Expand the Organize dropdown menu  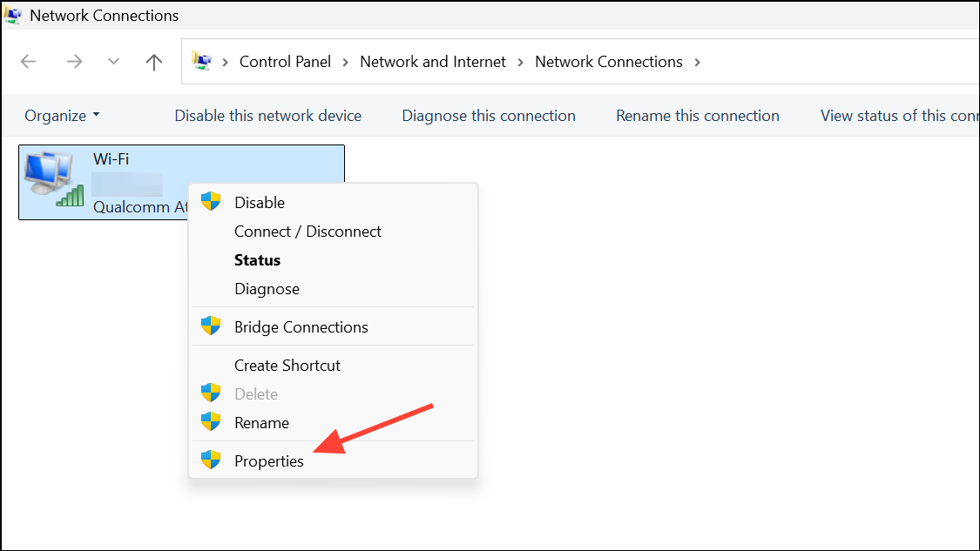(x=62, y=116)
